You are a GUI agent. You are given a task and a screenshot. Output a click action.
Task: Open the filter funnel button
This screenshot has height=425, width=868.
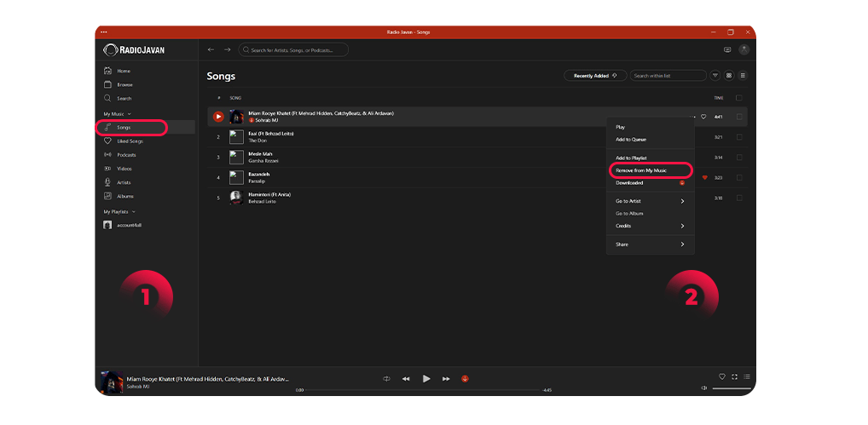pos(715,76)
